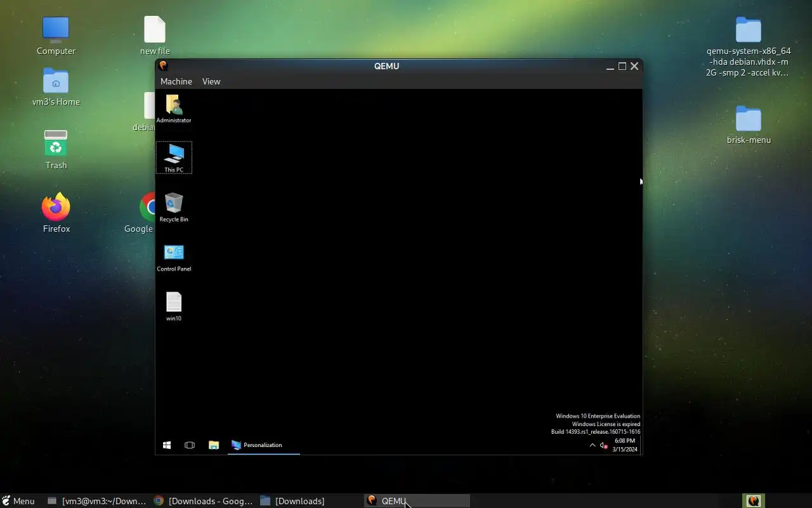This screenshot has width=812, height=508.
Task: Open the Windows Start button
Action: (x=167, y=445)
